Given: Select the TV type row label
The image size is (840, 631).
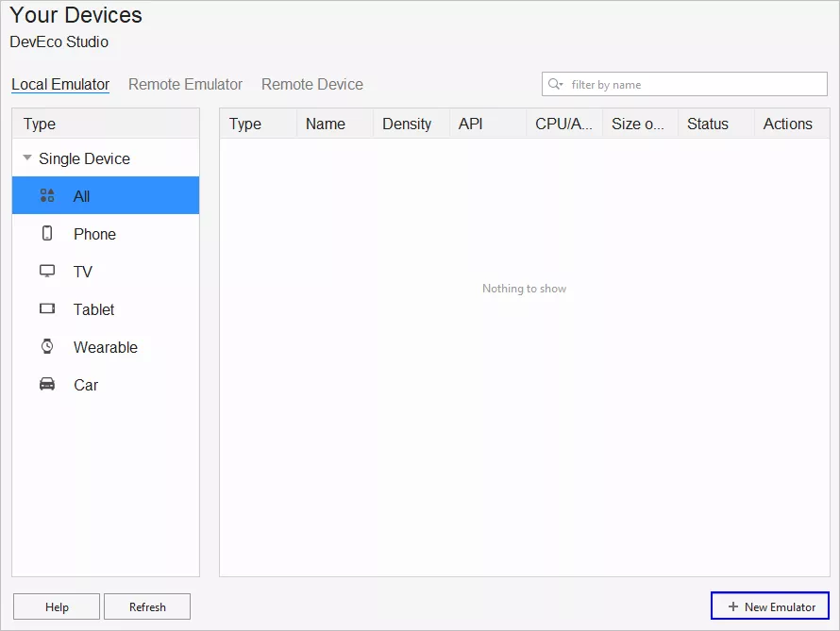Looking at the screenshot, I should tap(83, 272).
